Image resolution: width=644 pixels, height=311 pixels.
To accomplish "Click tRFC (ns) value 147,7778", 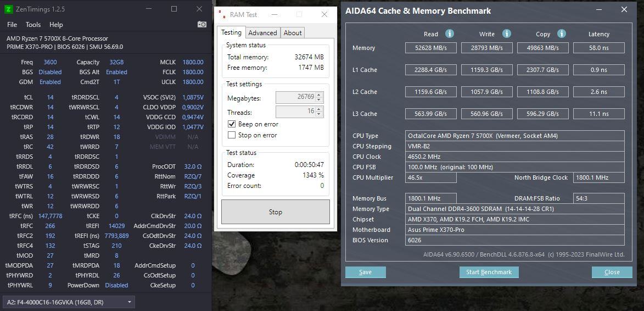I will (x=50, y=216).
